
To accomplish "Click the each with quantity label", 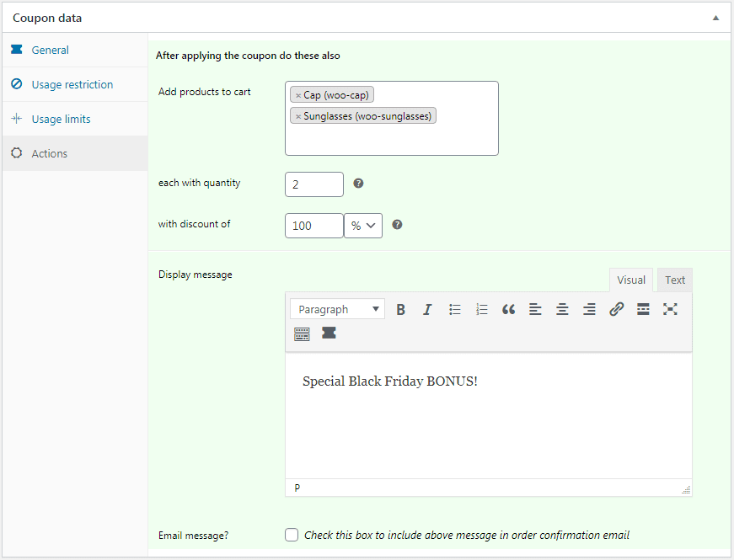I will coord(200,183).
